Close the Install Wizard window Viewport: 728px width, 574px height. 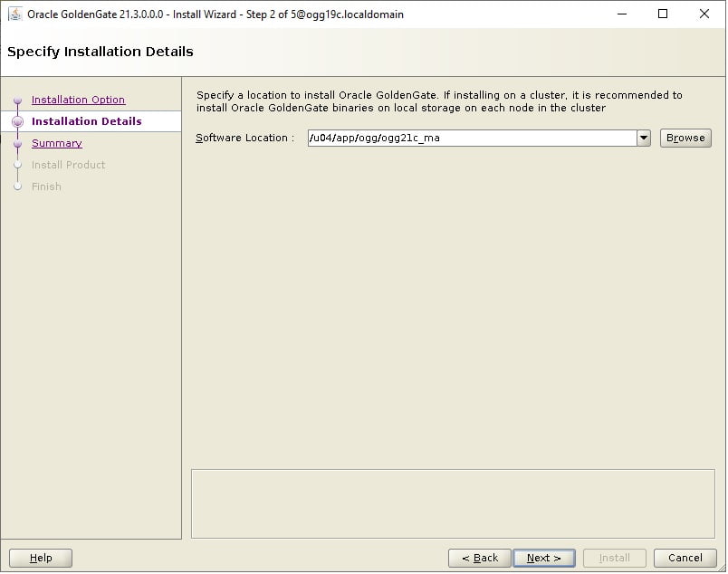point(704,14)
